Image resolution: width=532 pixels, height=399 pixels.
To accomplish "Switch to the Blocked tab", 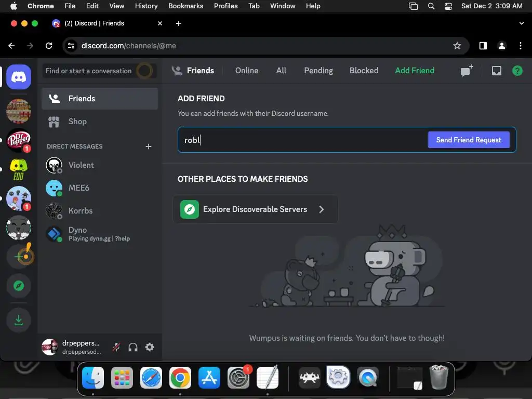I will pyautogui.click(x=364, y=71).
